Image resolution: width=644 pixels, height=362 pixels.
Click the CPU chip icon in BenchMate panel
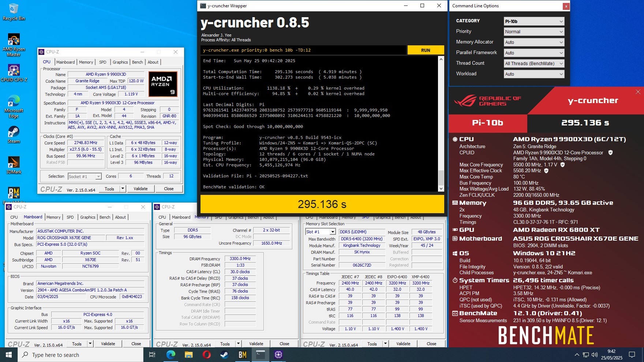coord(455,139)
